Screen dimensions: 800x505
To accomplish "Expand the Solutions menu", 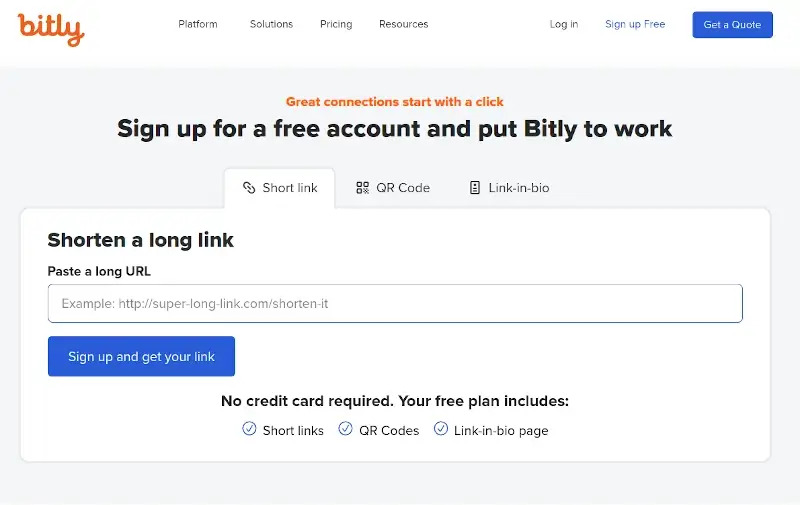I will (x=271, y=24).
